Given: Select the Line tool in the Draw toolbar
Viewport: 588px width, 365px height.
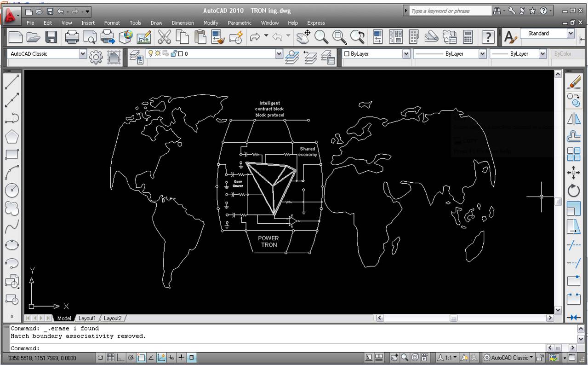Looking at the screenshot, I should tap(11, 81).
